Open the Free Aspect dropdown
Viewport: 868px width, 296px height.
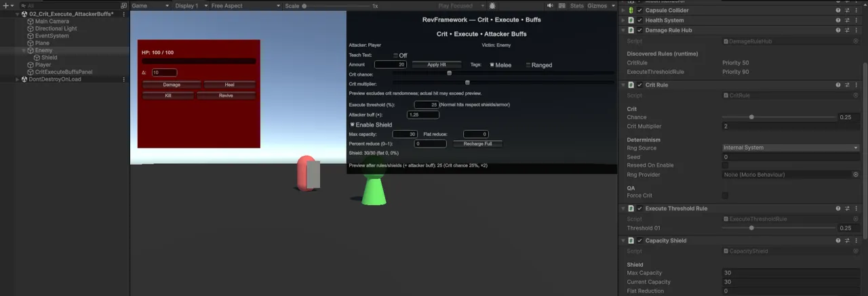click(x=245, y=5)
